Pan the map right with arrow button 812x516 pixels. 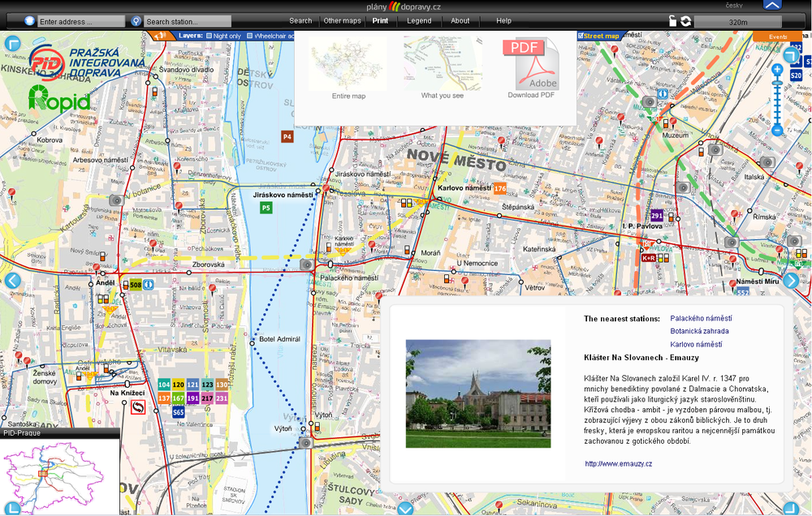[790, 281]
